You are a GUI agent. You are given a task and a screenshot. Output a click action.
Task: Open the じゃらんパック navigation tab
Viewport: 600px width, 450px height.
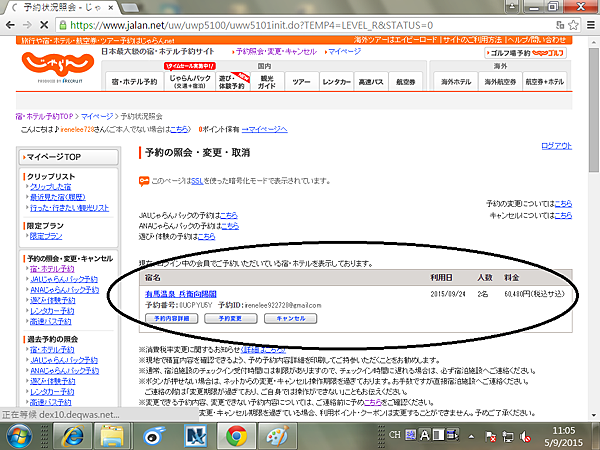[190, 81]
